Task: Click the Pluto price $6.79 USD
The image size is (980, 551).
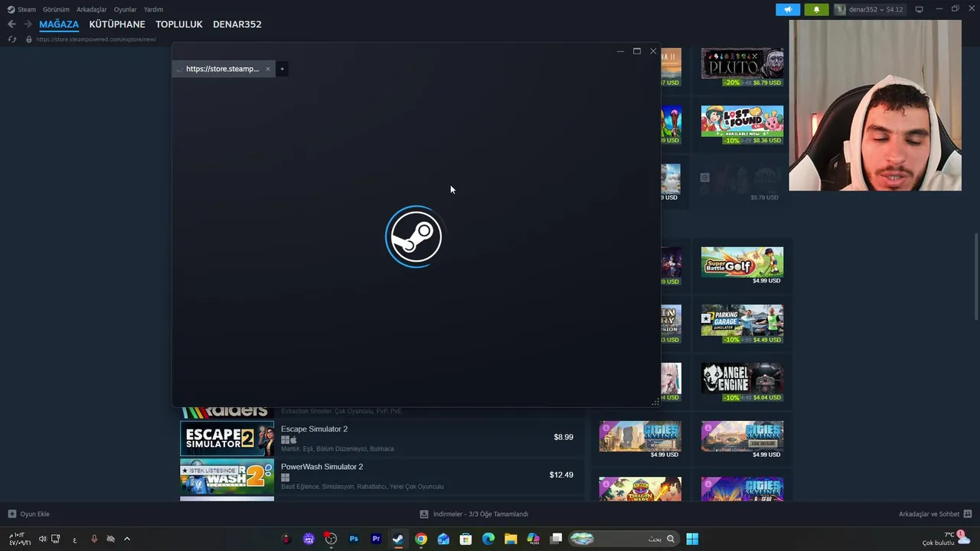Action: (766, 83)
